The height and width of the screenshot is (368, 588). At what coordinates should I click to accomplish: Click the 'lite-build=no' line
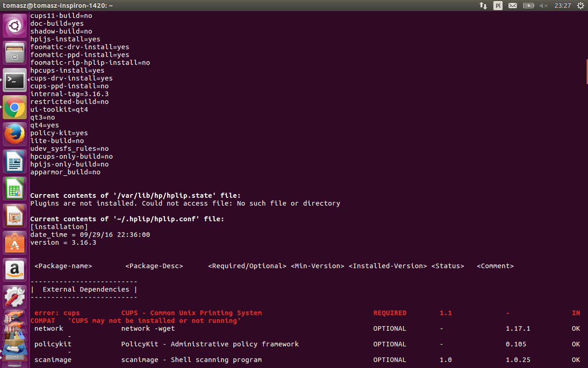click(x=57, y=141)
